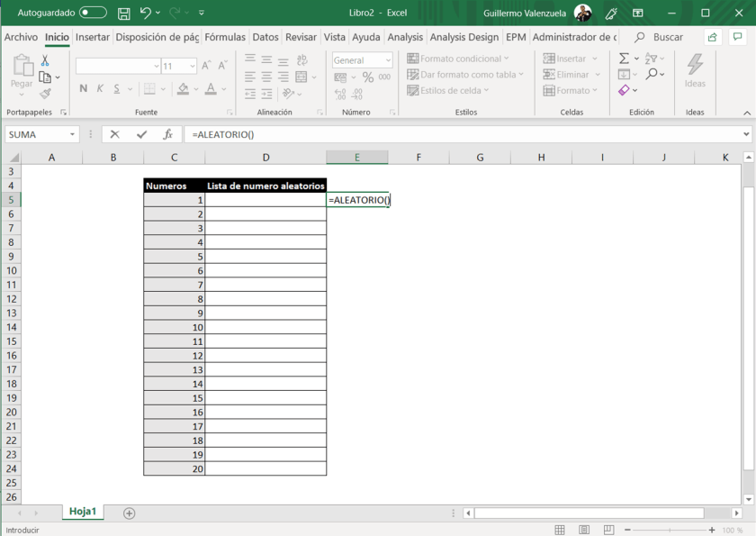This screenshot has width=756, height=536.
Task: Select cell D5 under Lista de numero aleatorios
Action: click(265, 200)
